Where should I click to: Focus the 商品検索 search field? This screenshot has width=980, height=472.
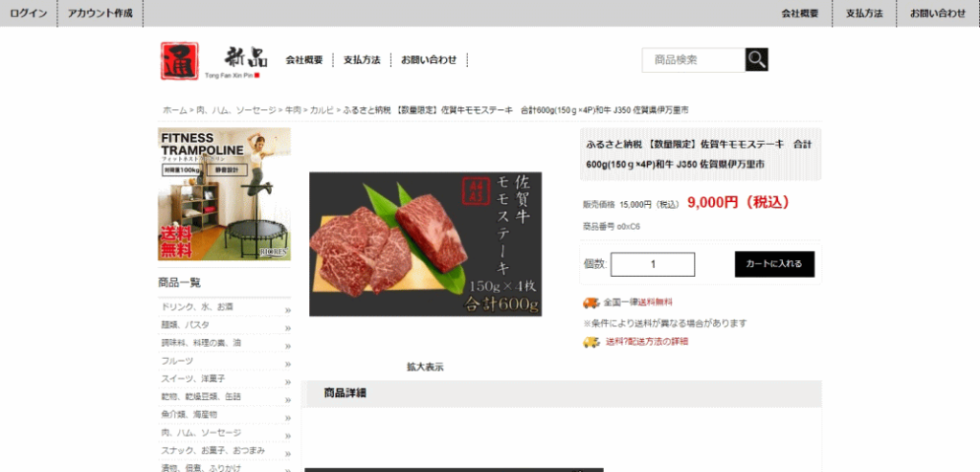(694, 60)
